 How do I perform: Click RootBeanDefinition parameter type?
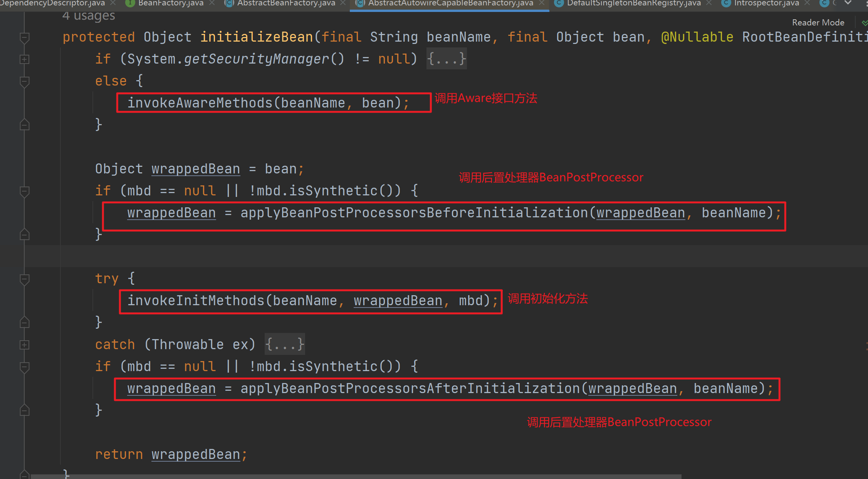pyautogui.click(x=805, y=37)
